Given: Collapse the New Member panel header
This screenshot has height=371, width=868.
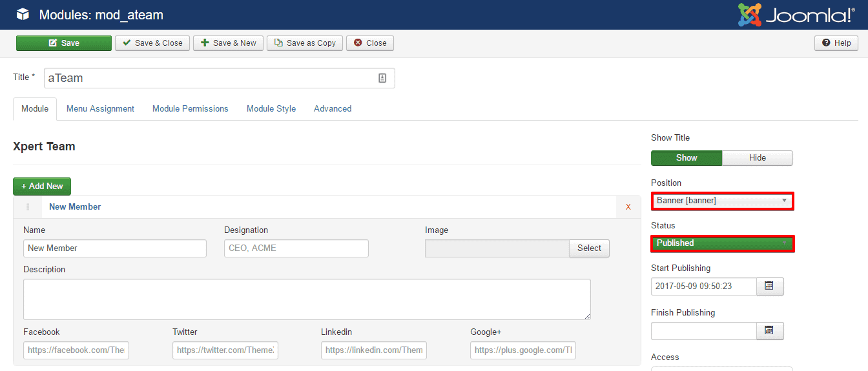Looking at the screenshot, I should 75,207.
